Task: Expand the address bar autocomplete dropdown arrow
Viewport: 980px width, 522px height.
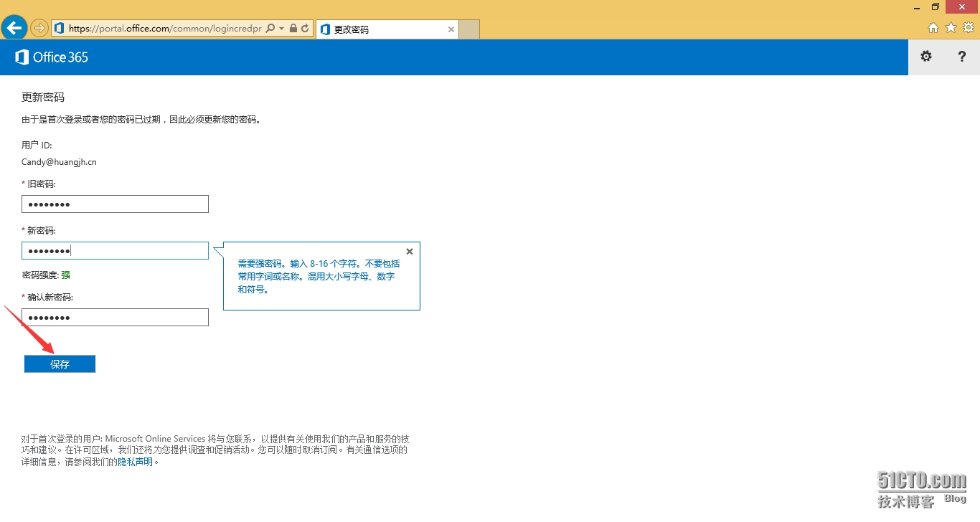Action: [282, 29]
